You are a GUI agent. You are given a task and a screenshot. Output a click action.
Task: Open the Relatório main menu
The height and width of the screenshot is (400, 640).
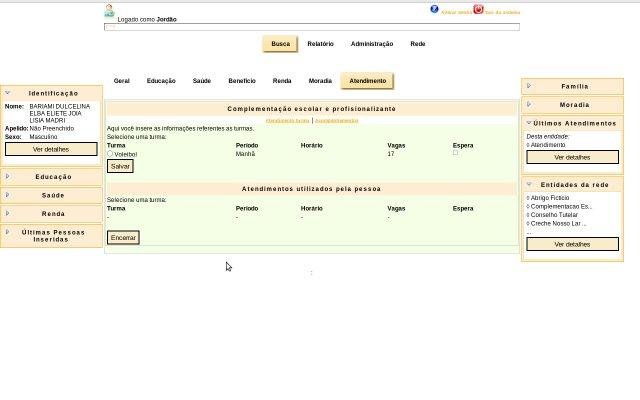tap(320, 44)
